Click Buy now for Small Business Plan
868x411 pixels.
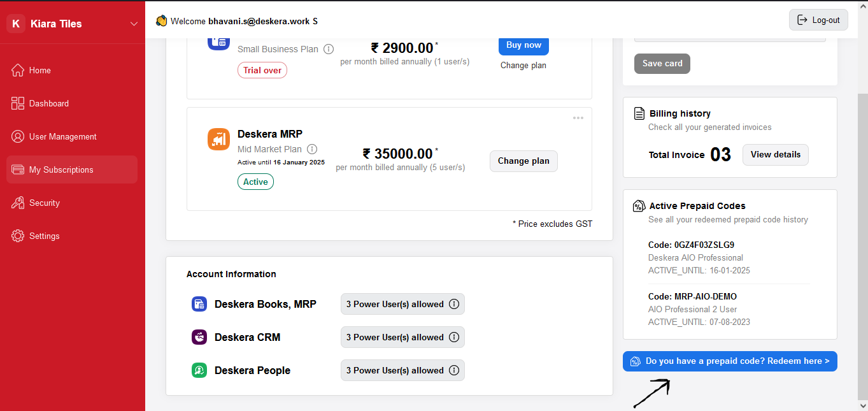coord(523,45)
